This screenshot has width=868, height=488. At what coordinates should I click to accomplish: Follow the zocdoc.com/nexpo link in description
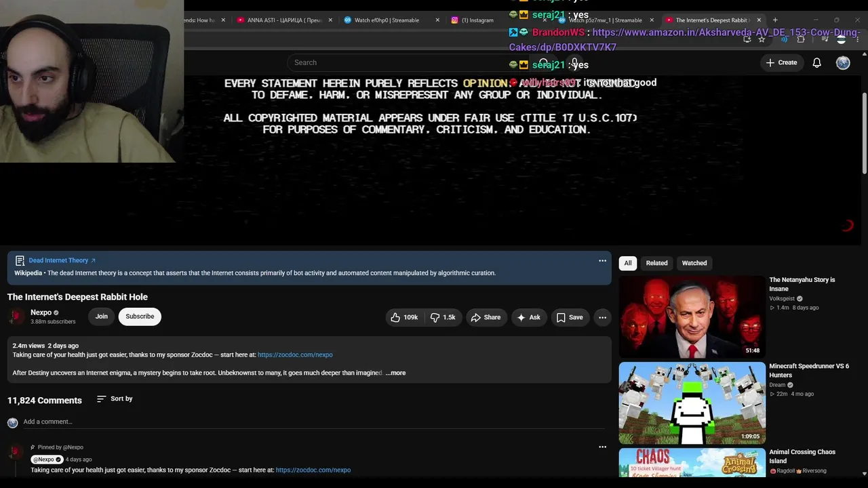(295, 354)
